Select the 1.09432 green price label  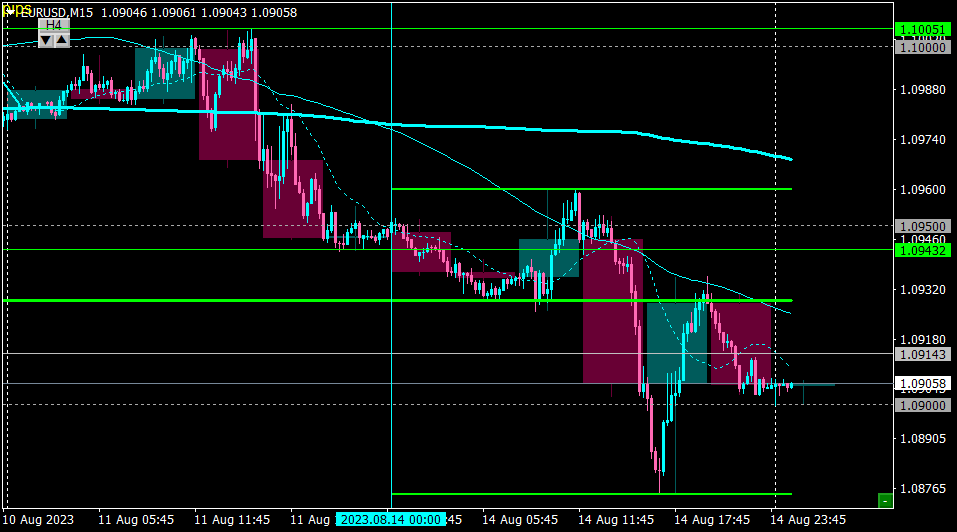pyautogui.click(x=923, y=250)
